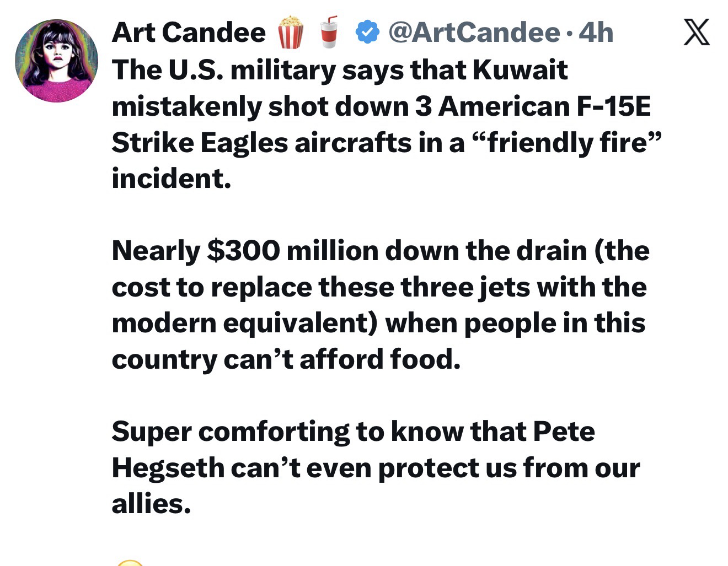The image size is (728, 566).
Task: Click the words "Super comforting"
Action: (231, 432)
